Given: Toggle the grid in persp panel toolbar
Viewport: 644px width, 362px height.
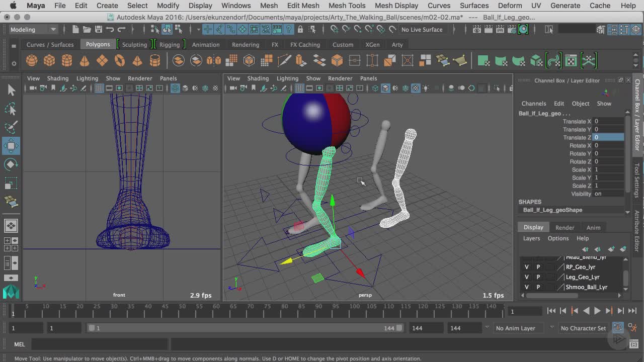Looking at the screenshot, I should tap(299, 88).
